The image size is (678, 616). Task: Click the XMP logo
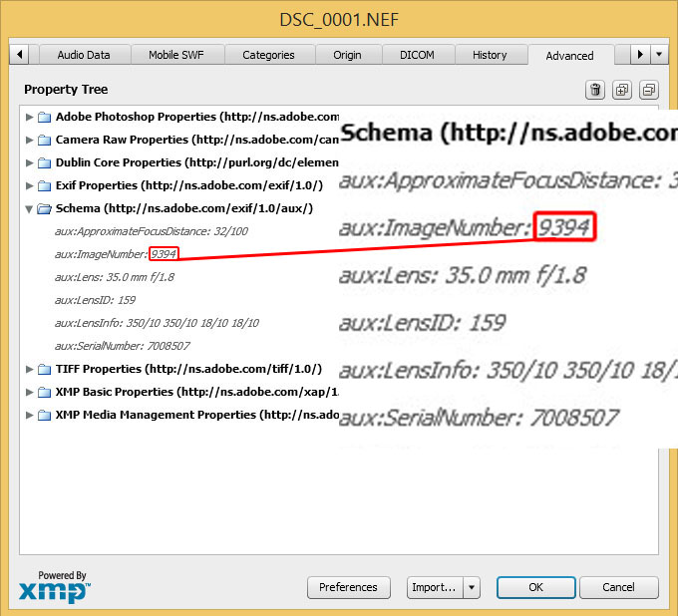[x=54, y=588]
